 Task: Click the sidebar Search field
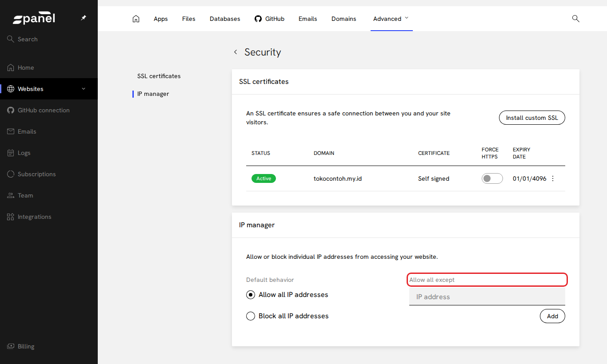49,39
